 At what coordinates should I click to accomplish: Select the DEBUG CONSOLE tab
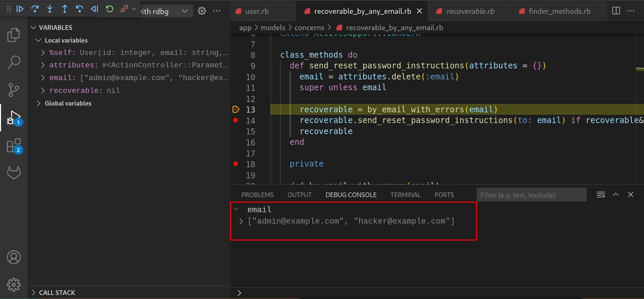351,195
